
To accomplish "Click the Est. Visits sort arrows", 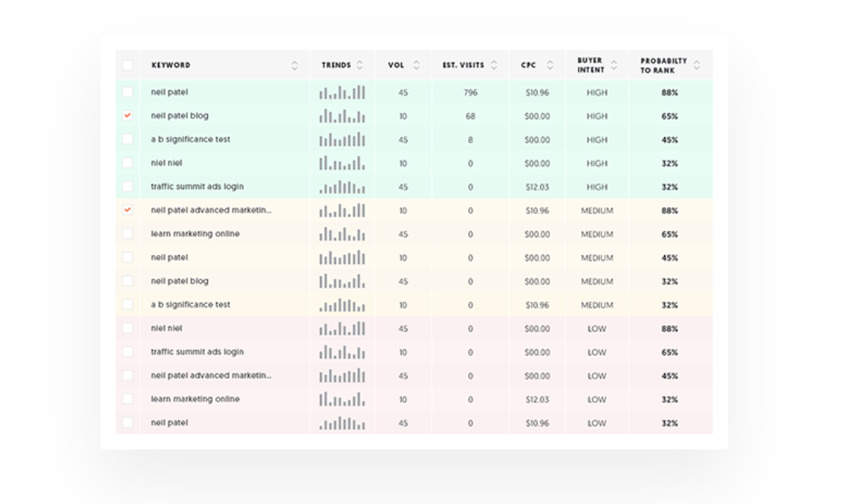I will [494, 66].
